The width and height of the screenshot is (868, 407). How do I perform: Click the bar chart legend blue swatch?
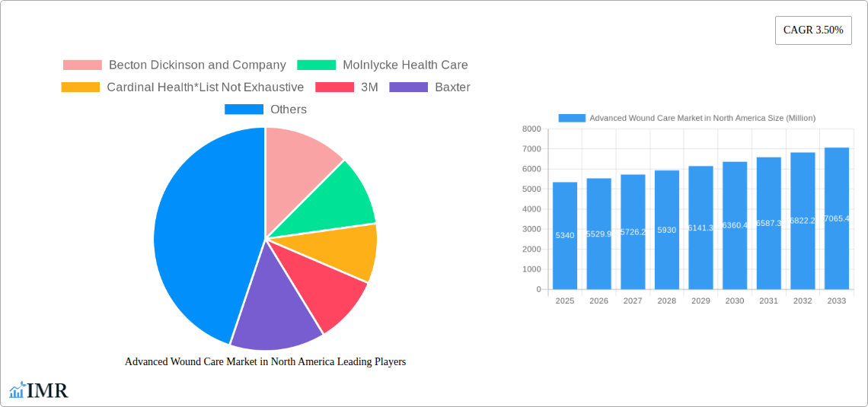[572, 119]
